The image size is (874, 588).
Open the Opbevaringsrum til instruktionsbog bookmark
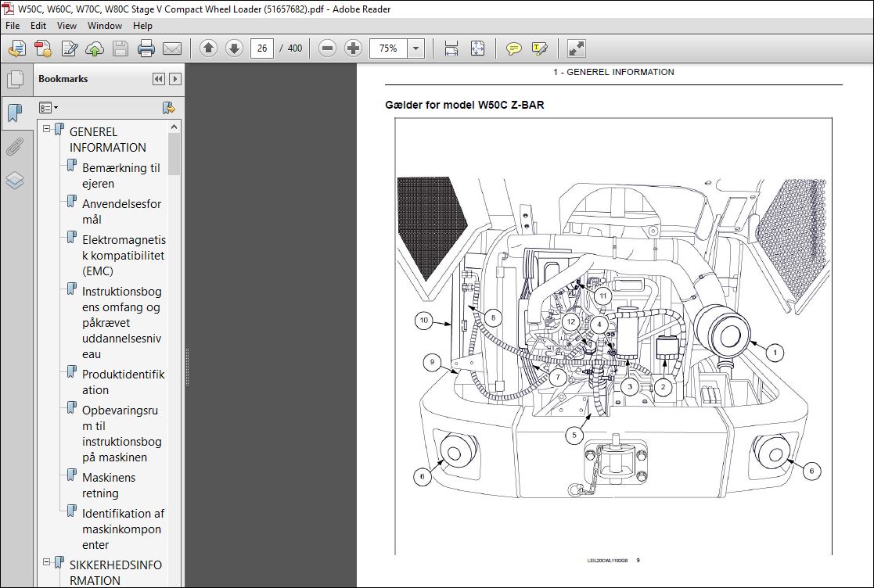point(121,434)
